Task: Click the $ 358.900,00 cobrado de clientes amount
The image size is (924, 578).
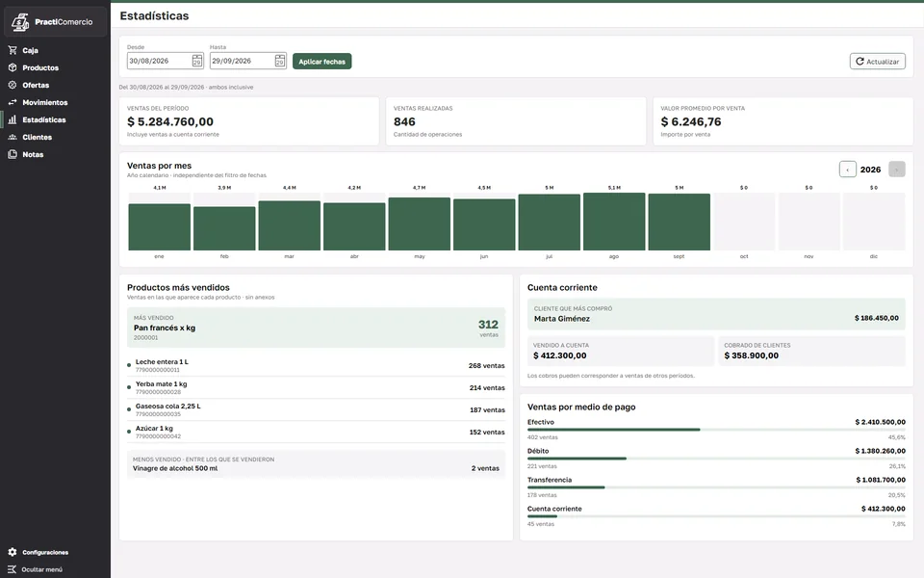Action: tap(752, 355)
